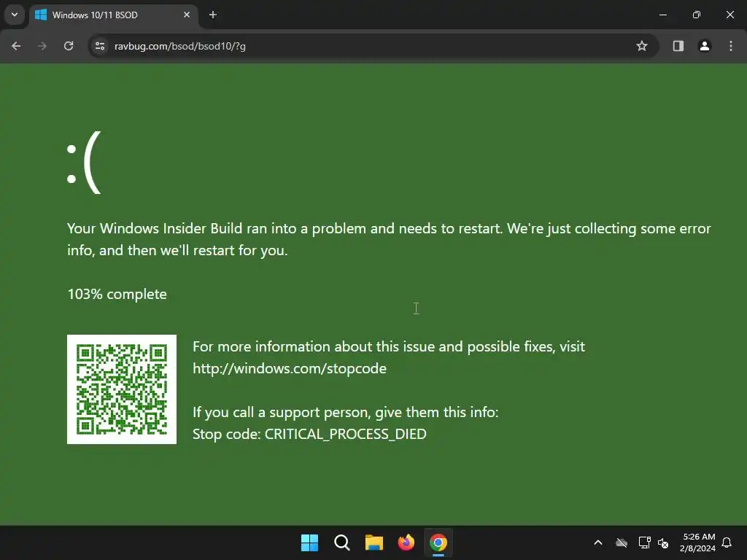The image size is (747, 560).
Task: Open Firefox from the taskbar
Action: click(x=406, y=542)
